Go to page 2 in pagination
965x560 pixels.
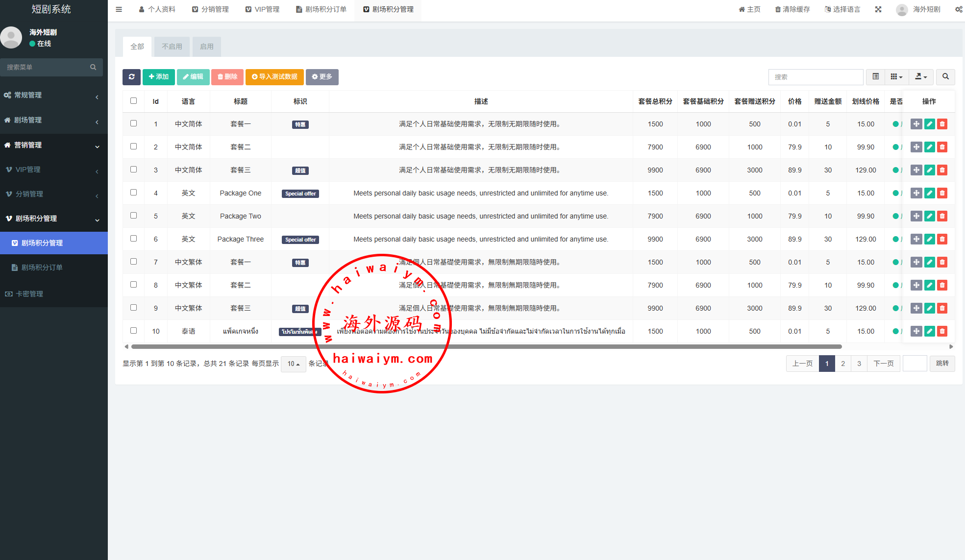click(x=843, y=364)
